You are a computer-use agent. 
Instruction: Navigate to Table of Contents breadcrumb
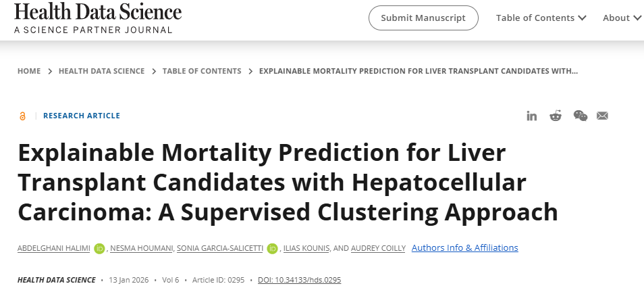(x=202, y=71)
